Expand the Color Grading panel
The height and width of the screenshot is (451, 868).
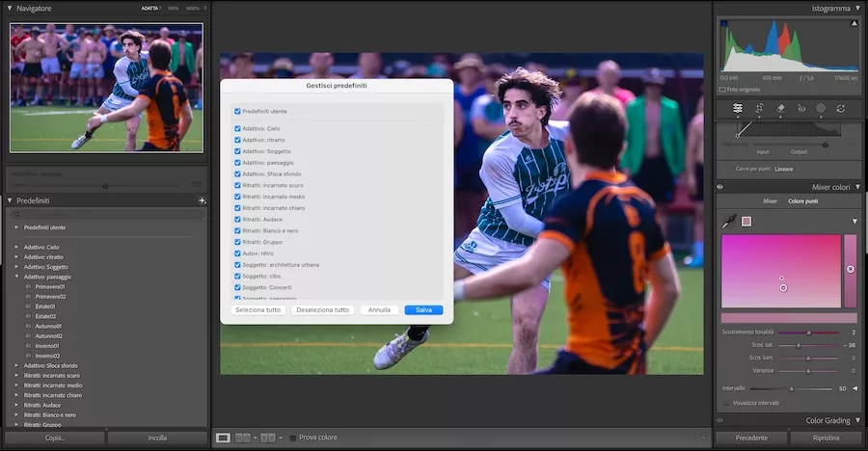click(857, 420)
